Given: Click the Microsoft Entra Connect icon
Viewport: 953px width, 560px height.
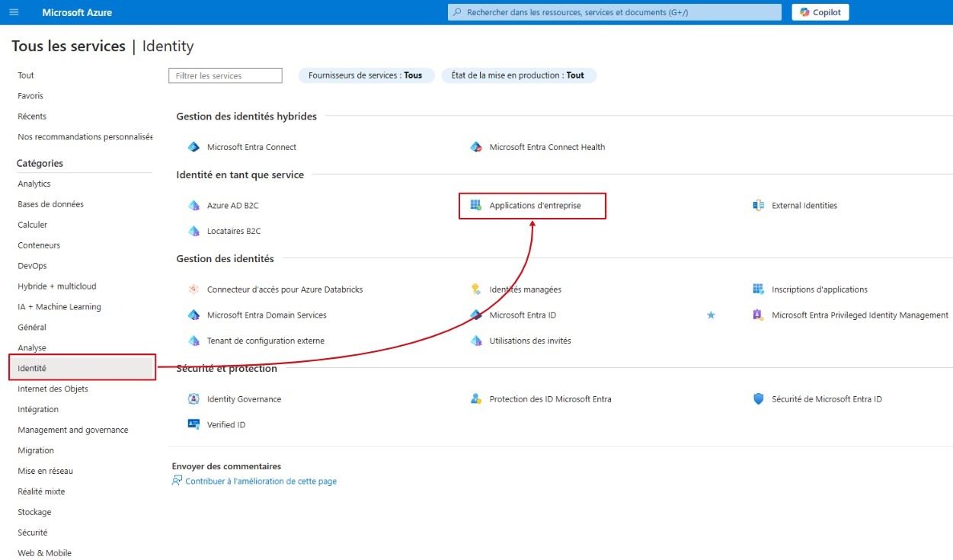Looking at the screenshot, I should click(193, 147).
